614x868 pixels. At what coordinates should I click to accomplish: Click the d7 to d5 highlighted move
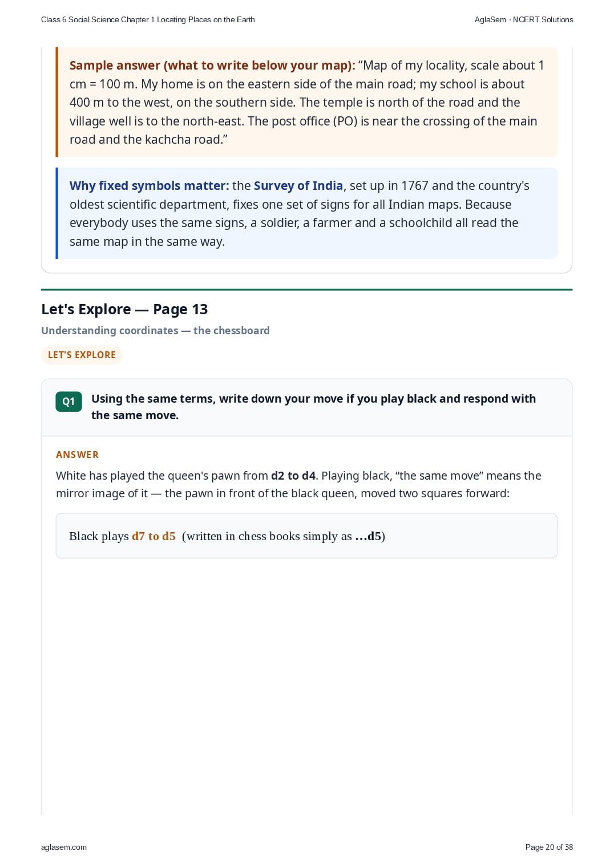tap(153, 536)
